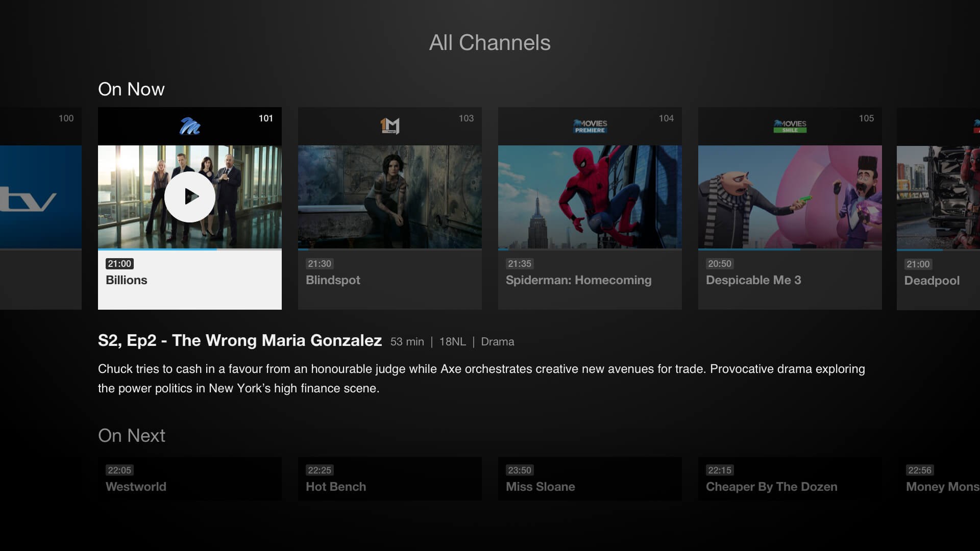The width and height of the screenshot is (980, 551).
Task: Click the Billions title text
Action: [x=127, y=280]
